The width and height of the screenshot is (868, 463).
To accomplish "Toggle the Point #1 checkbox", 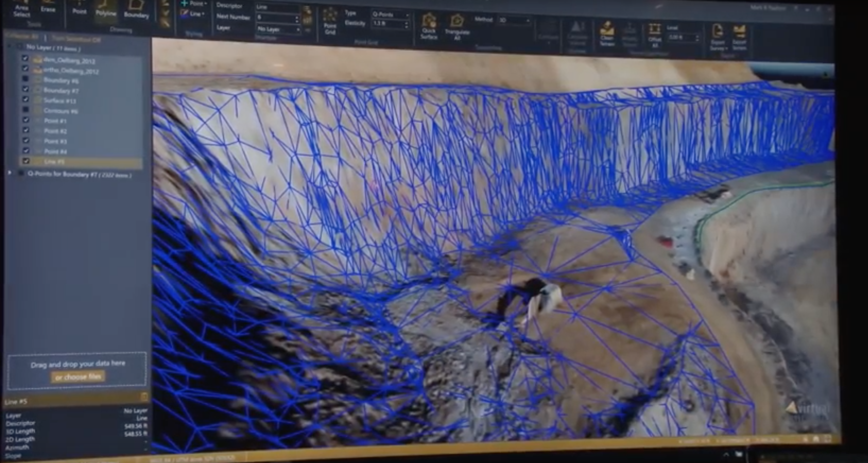I will [25, 120].
